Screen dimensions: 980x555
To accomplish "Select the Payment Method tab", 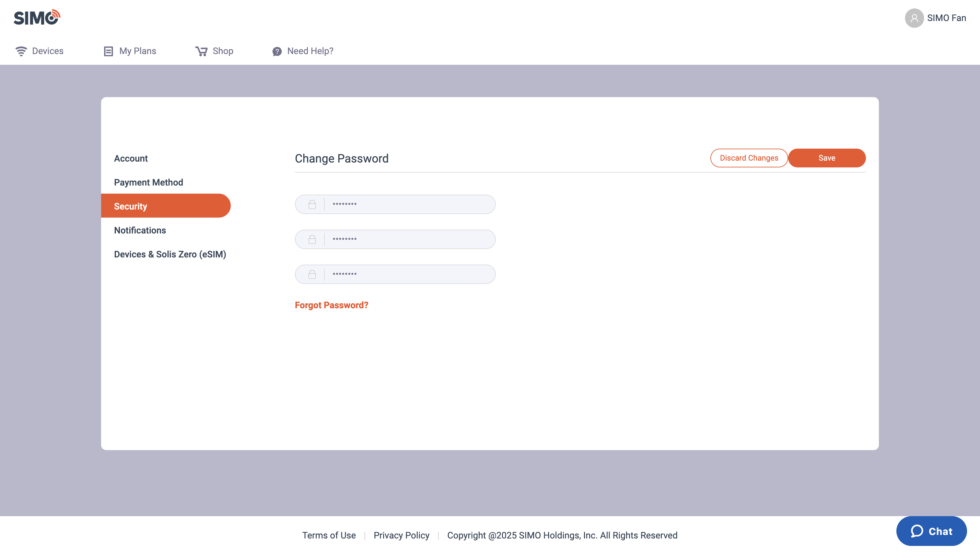I will (148, 183).
